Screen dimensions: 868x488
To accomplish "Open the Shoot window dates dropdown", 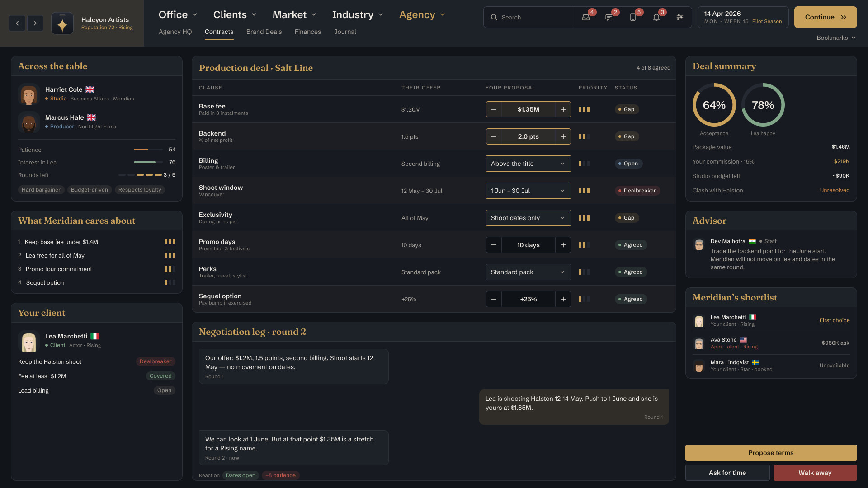I will 528,191.
